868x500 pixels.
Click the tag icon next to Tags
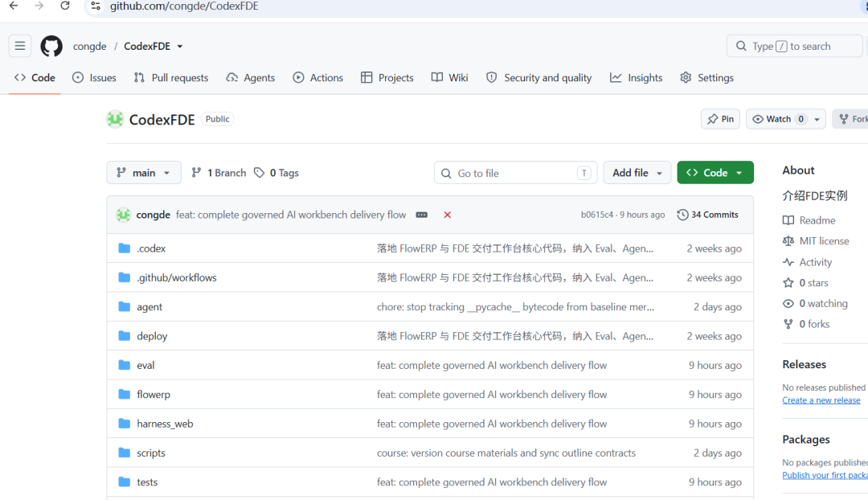259,173
